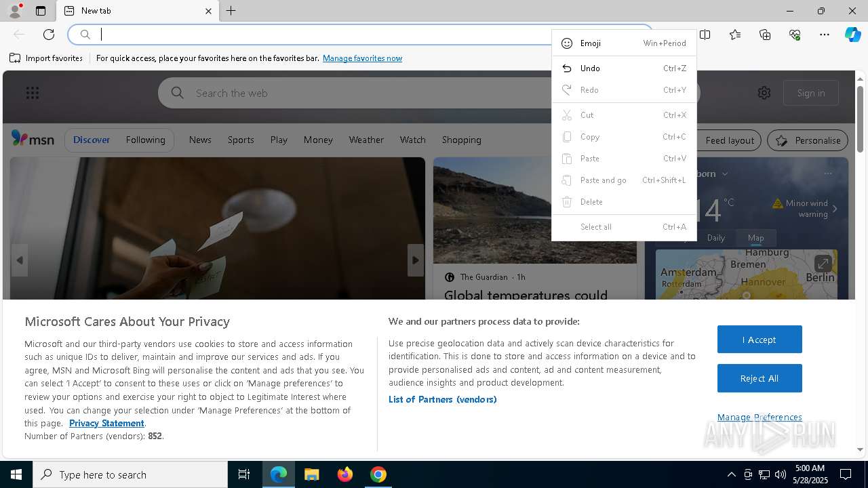868x488 pixels.
Task: Open the Play section
Action: click(x=279, y=140)
